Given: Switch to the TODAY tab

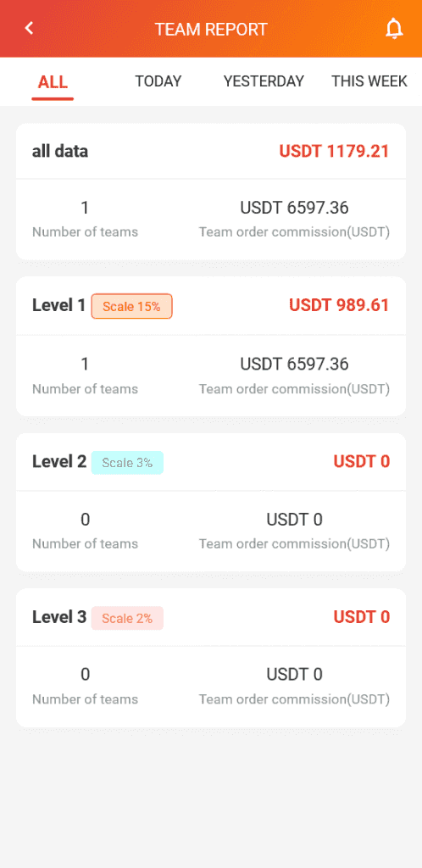Looking at the screenshot, I should click(x=158, y=81).
